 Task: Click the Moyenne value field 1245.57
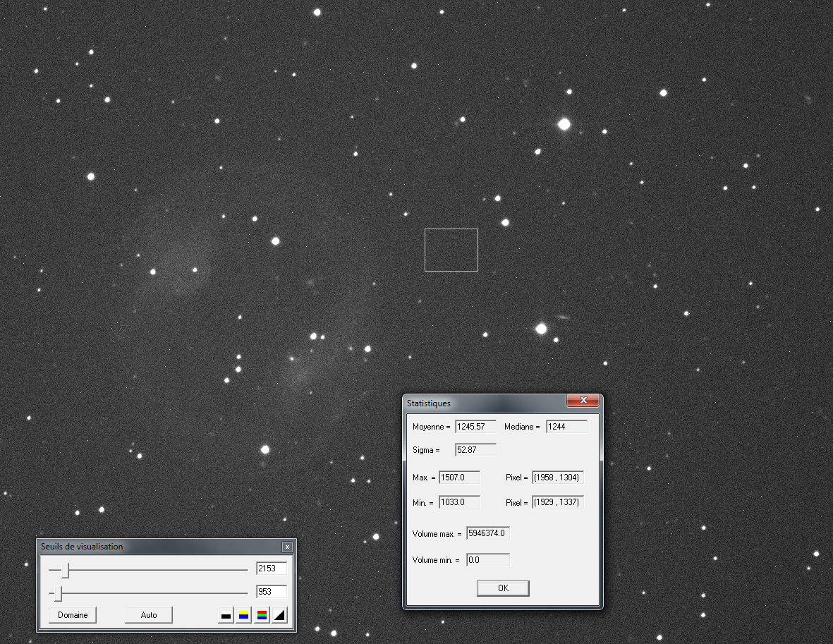click(475, 427)
